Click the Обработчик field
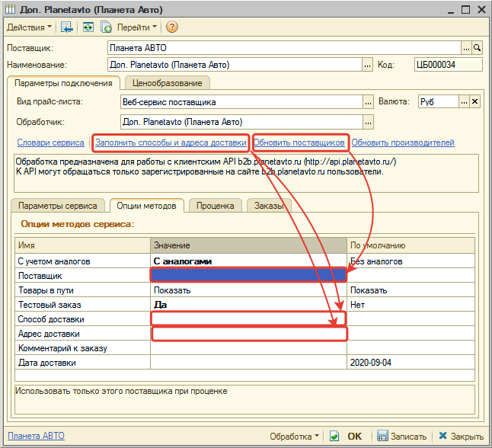This screenshot has height=448, width=492. click(x=242, y=122)
